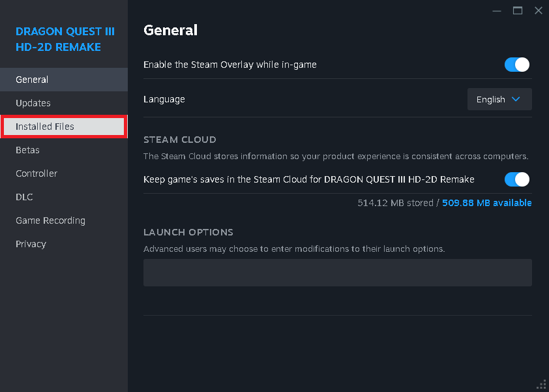The image size is (549, 392).
Task: Close the game properties window
Action: click(538, 10)
